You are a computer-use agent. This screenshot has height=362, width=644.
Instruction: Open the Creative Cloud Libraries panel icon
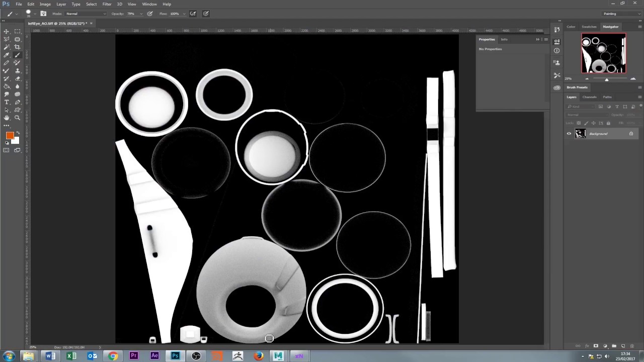(557, 87)
